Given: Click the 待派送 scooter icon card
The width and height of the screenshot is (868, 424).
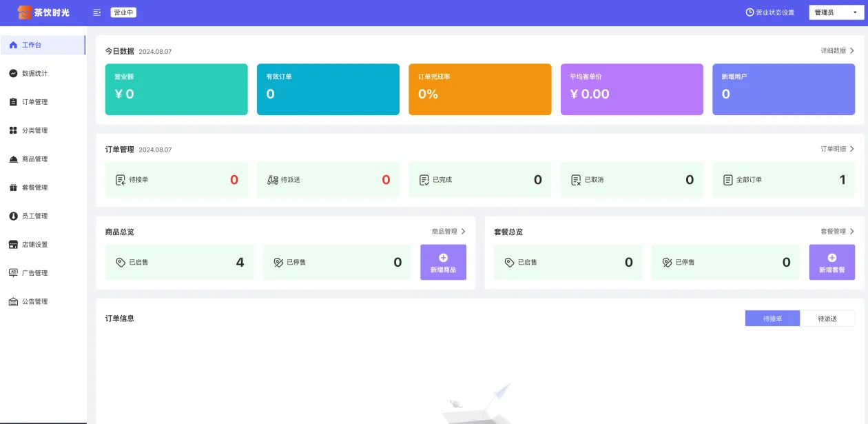Looking at the screenshot, I should point(273,180).
